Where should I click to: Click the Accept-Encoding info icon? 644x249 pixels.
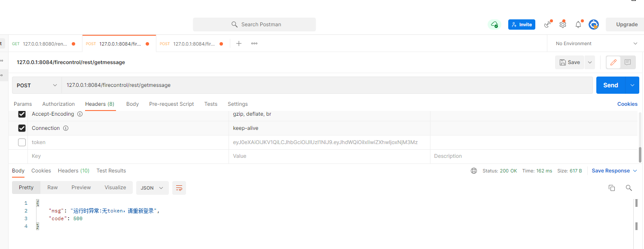80,114
